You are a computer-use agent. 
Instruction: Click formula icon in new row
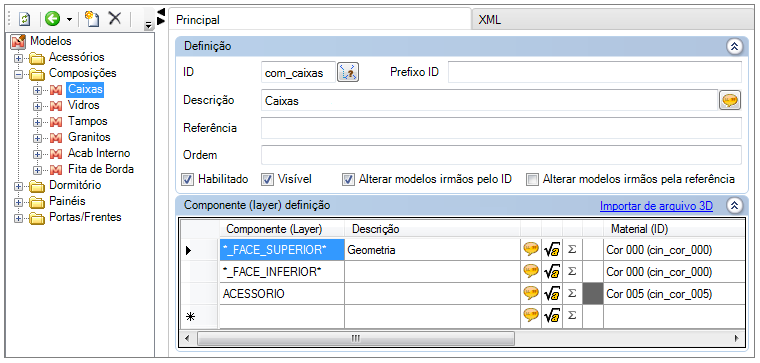click(552, 316)
